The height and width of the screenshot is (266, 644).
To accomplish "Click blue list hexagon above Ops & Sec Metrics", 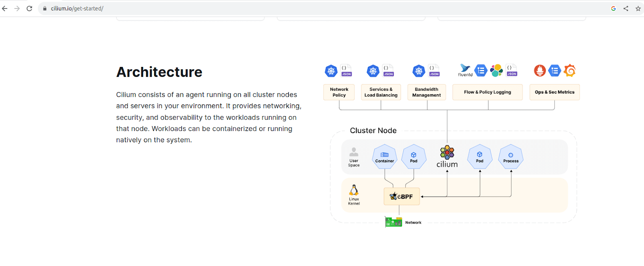I will tap(555, 71).
